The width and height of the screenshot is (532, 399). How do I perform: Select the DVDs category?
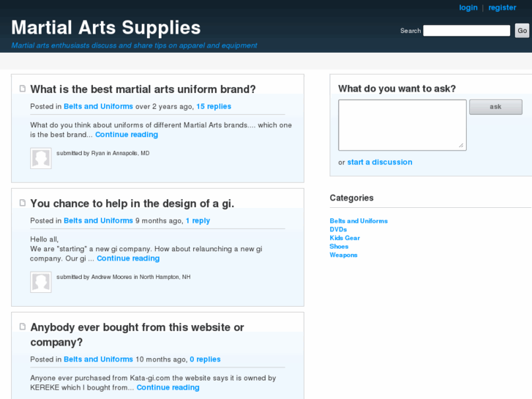click(338, 229)
